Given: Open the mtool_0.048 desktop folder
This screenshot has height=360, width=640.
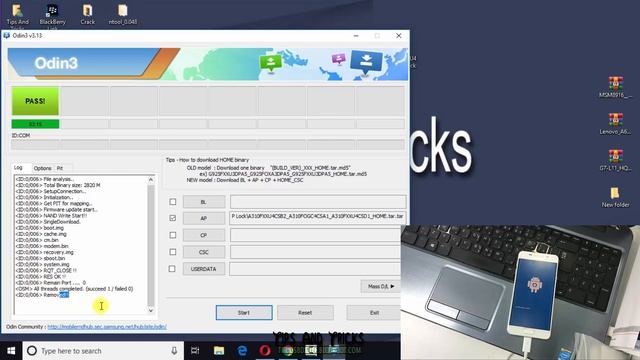Looking at the screenshot, I should click(x=122, y=15).
